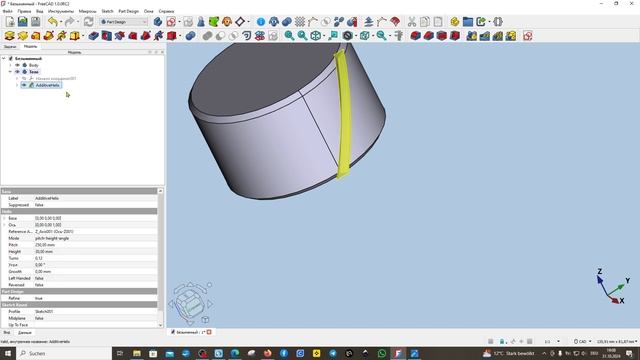Switch to the Модель tab
Viewport: 640px width, 360px height.
(x=30, y=47)
